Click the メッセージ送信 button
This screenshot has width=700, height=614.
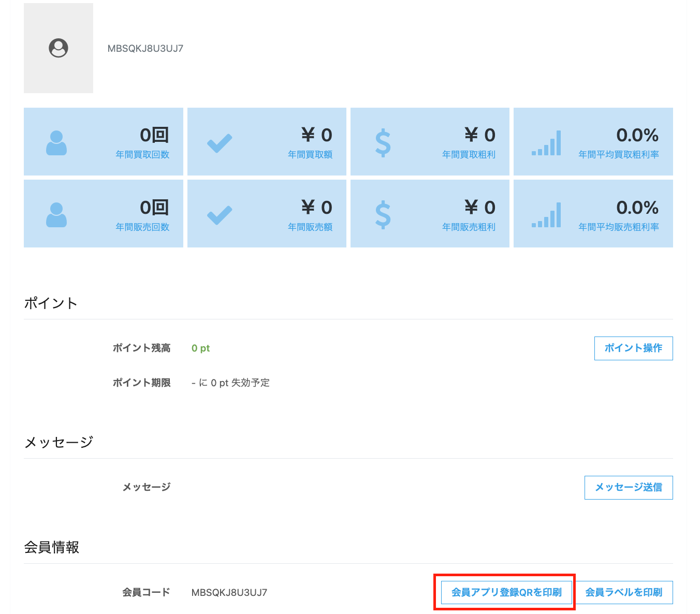pyautogui.click(x=629, y=487)
